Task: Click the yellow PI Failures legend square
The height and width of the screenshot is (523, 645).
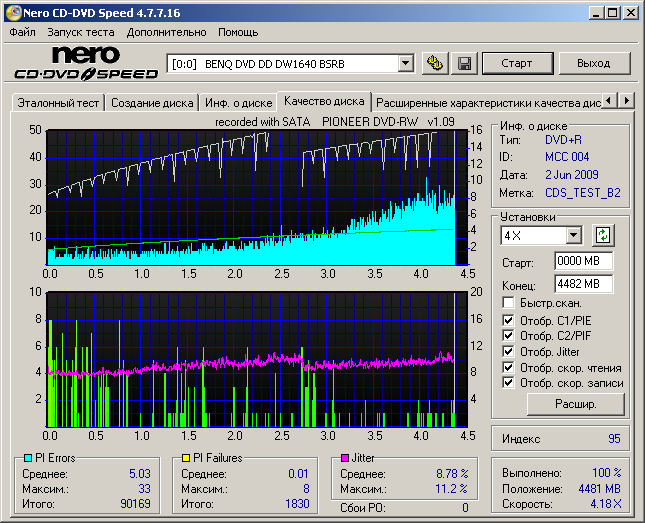Action: click(x=186, y=458)
